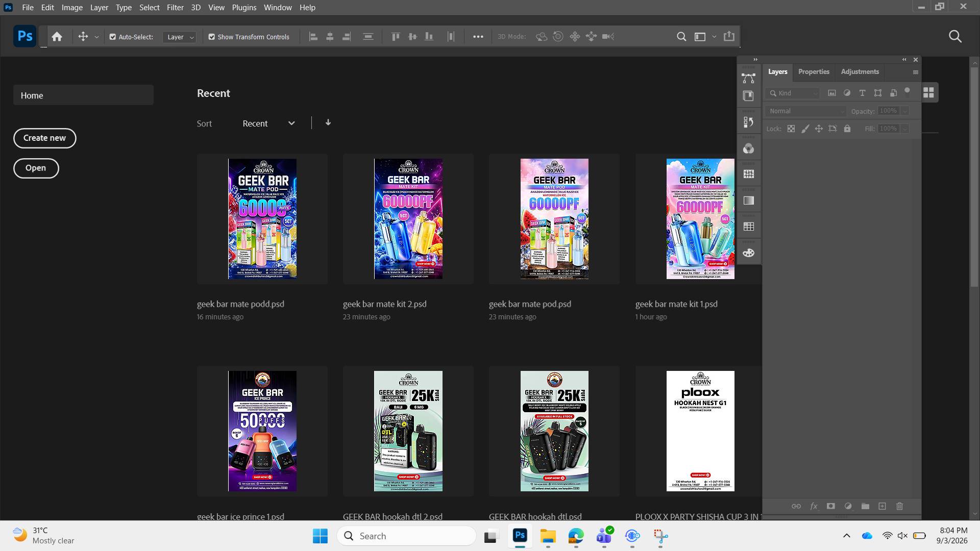This screenshot has height=551, width=980.
Task: Toggle the layer filter on/off switch
Action: 907,92
